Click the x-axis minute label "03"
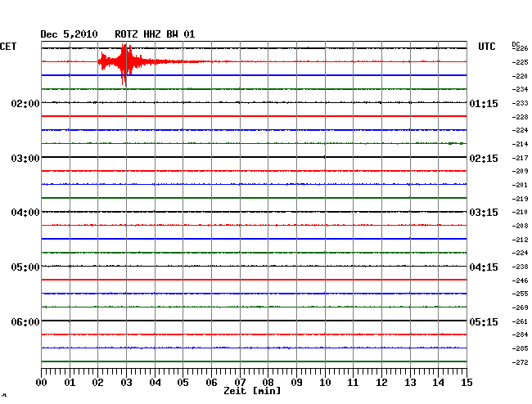 click(126, 383)
